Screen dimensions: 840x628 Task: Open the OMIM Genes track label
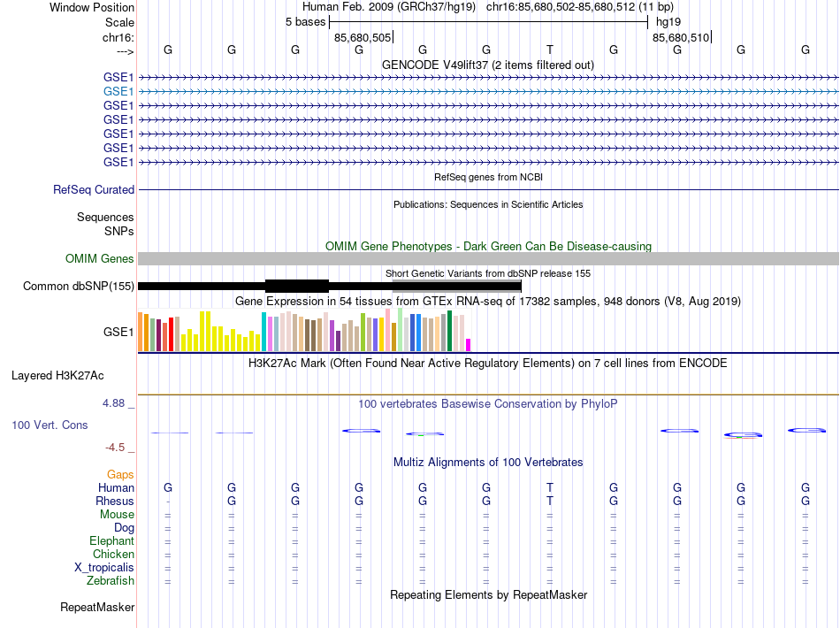click(x=99, y=259)
